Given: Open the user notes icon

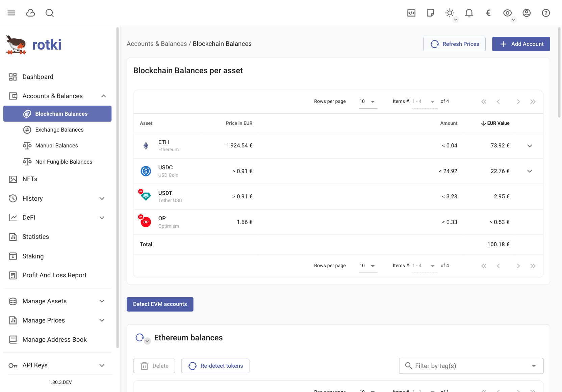Looking at the screenshot, I should click(431, 13).
